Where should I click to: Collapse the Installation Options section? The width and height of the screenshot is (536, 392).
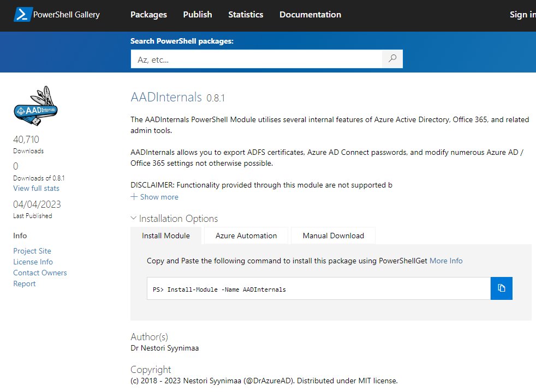(x=174, y=219)
